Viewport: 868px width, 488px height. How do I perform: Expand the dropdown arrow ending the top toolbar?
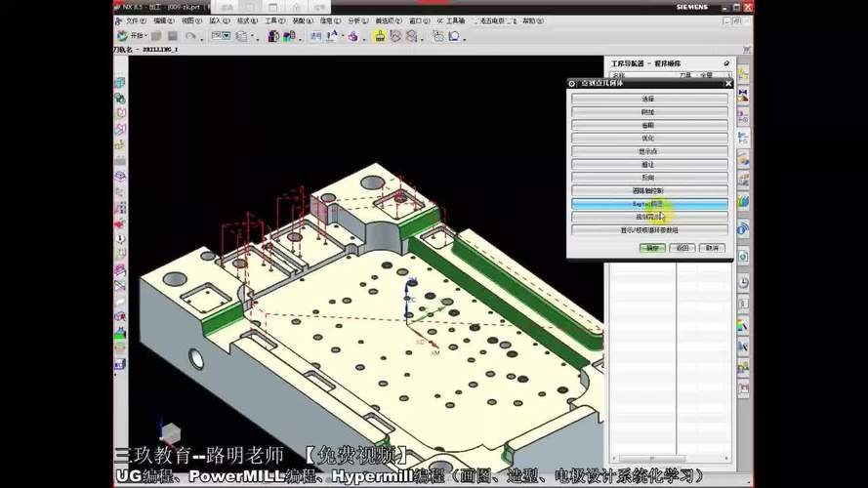click(464, 39)
